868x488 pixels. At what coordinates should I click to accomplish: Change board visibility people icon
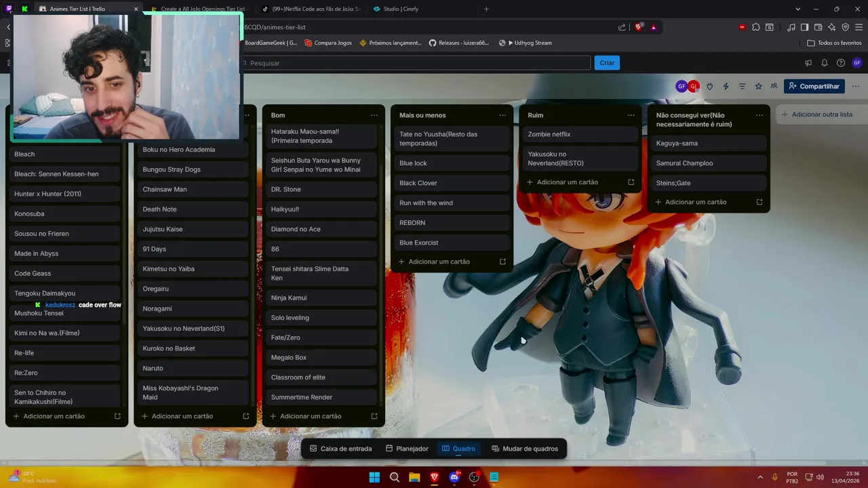[x=774, y=86]
